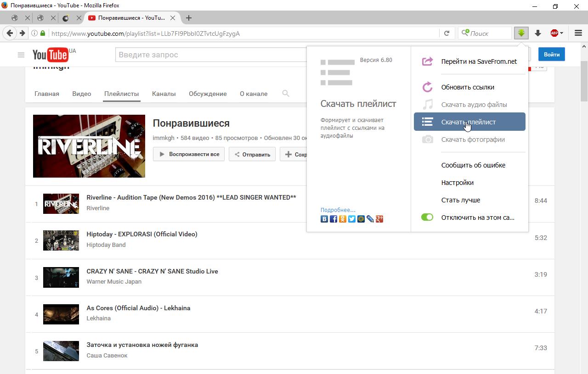Select Обновить ссылки menu item

pyautogui.click(x=468, y=87)
